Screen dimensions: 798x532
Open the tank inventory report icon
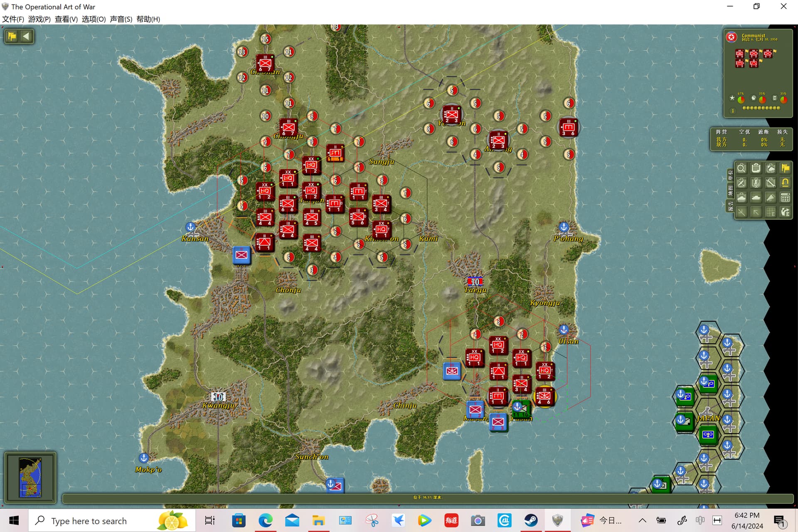741,197
